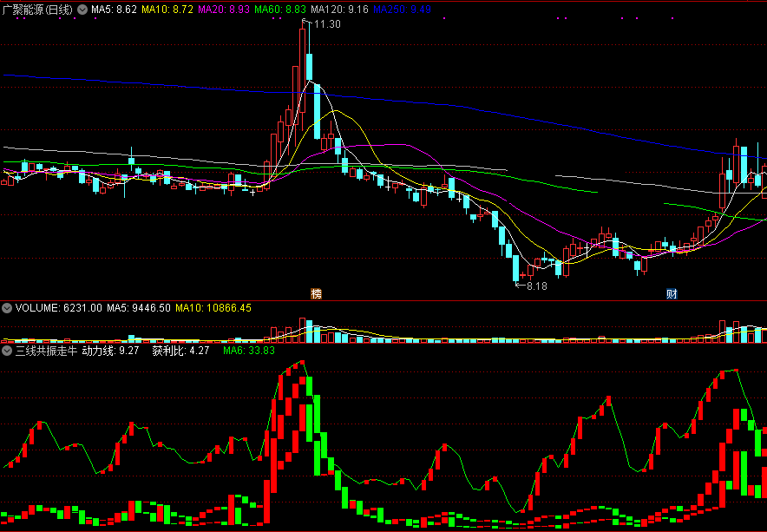This screenshot has width=767, height=532.
Task: Click the MA20: 8.93 label
Action: 224,10
